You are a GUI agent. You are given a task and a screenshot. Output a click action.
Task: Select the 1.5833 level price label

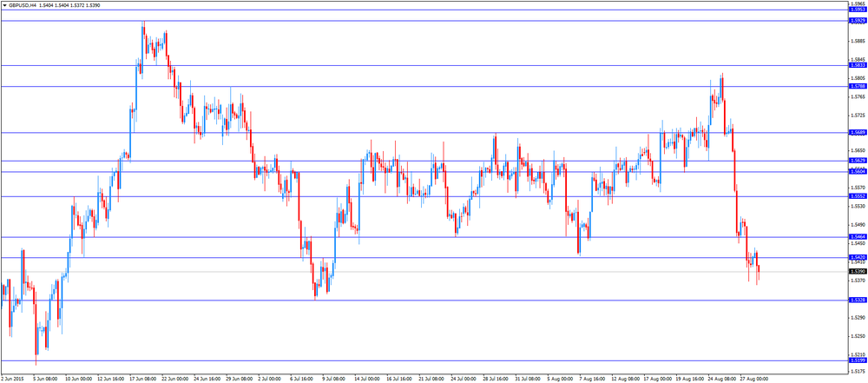click(857, 65)
